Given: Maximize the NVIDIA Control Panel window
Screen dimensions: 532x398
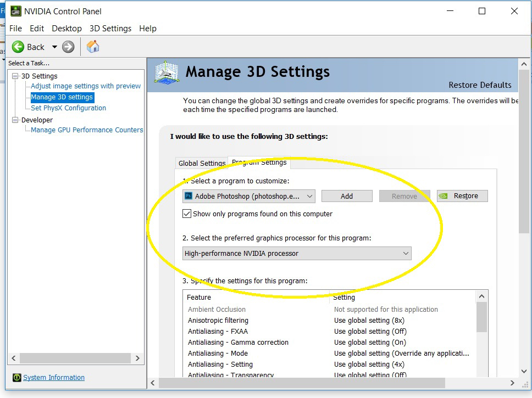Looking at the screenshot, I should 482,11.
